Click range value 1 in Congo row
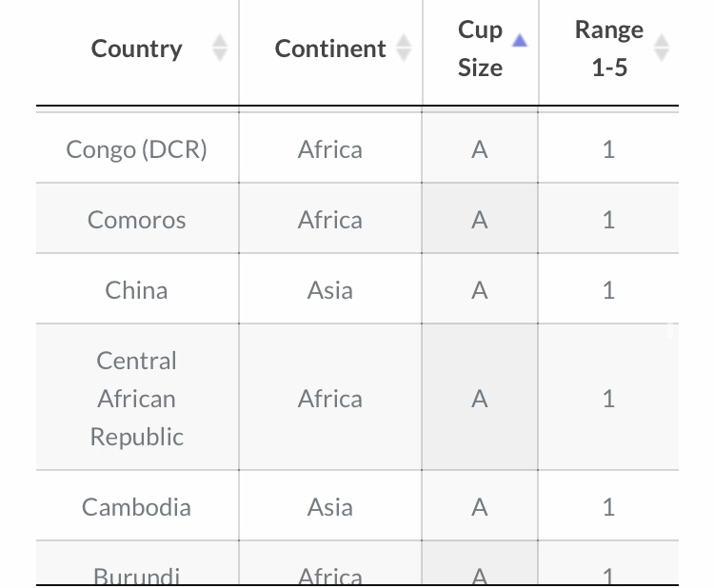The width and height of the screenshot is (714, 588). click(x=609, y=149)
